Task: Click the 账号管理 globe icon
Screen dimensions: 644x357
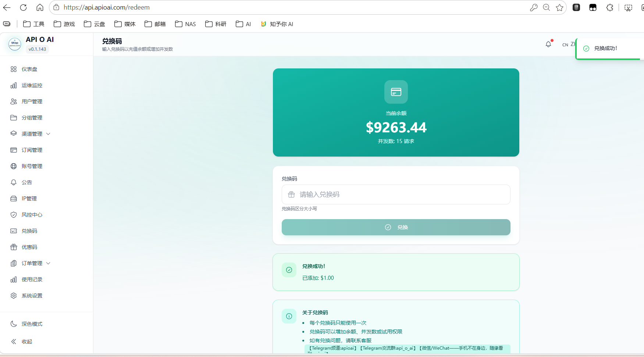Action: tap(14, 166)
